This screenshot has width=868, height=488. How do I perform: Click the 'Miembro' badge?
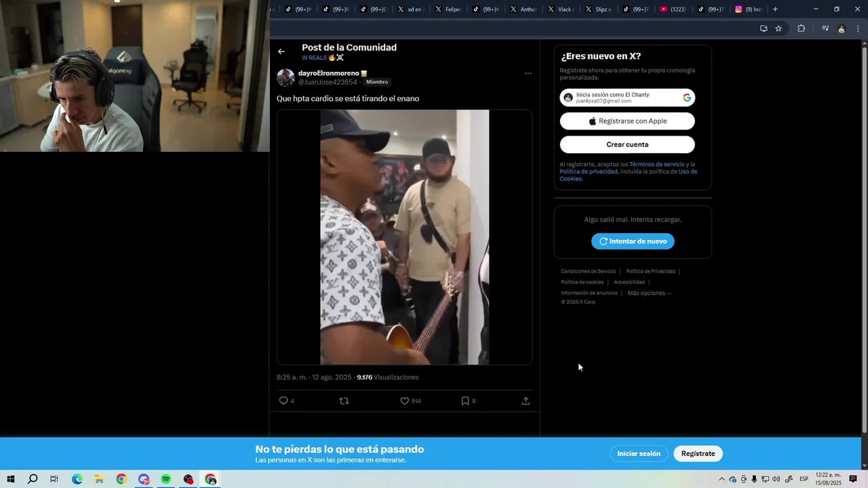click(377, 82)
